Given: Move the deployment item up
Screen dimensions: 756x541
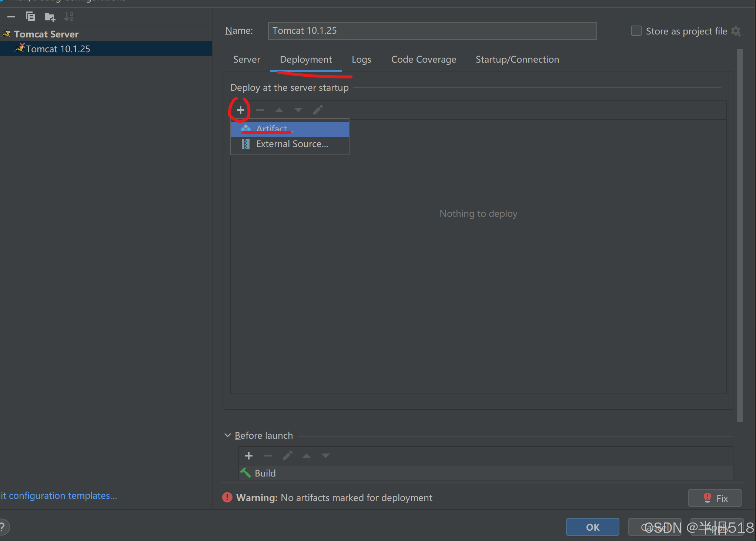Looking at the screenshot, I should click(x=279, y=110).
